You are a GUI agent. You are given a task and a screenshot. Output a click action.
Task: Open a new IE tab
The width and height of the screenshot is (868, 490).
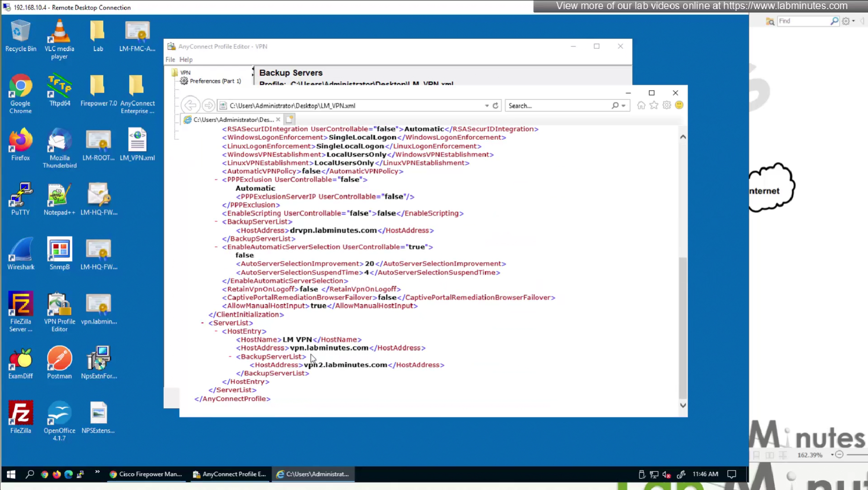point(289,119)
